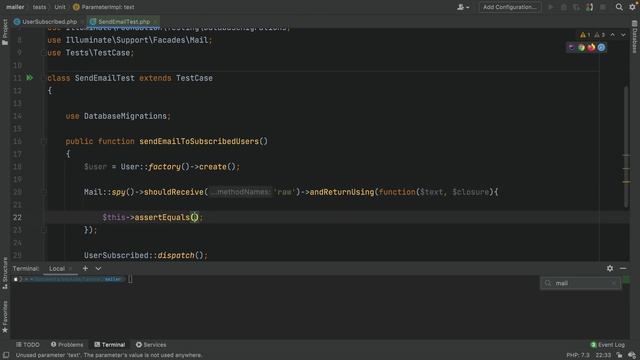640x360 pixels.
Task: Click Run with Coverage icon
Action: (576, 7)
